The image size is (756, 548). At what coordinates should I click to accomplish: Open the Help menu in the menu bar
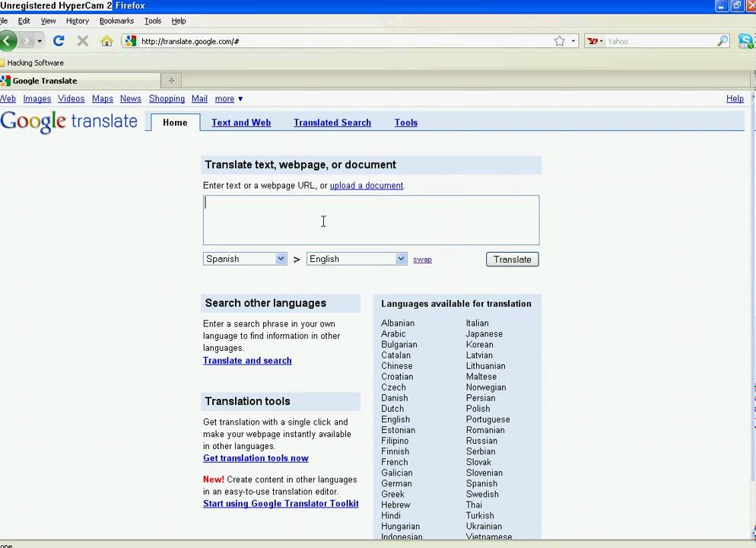point(179,21)
